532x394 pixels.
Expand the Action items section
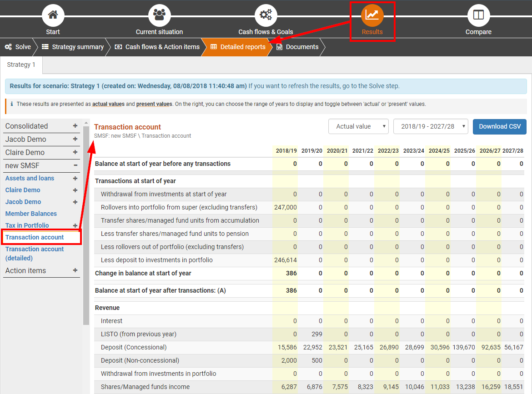point(75,270)
